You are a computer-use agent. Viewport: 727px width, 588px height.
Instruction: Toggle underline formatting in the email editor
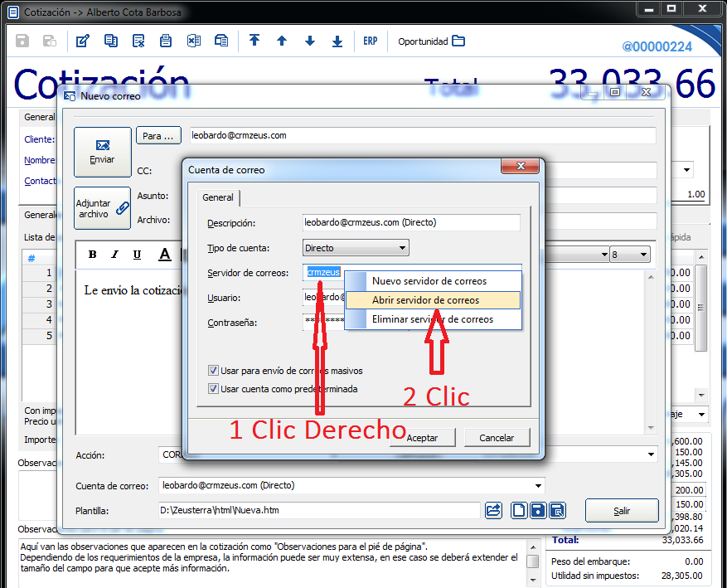(x=137, y=255)
